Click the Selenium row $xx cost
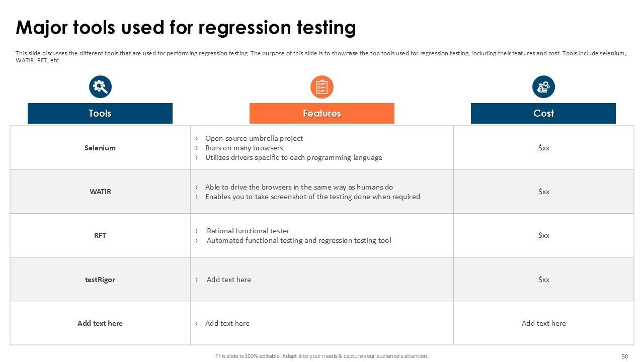644x362 pixels. (543, 148)
